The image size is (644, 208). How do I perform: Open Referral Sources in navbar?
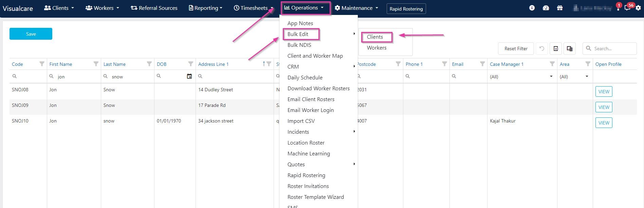(x=154, y=8)
